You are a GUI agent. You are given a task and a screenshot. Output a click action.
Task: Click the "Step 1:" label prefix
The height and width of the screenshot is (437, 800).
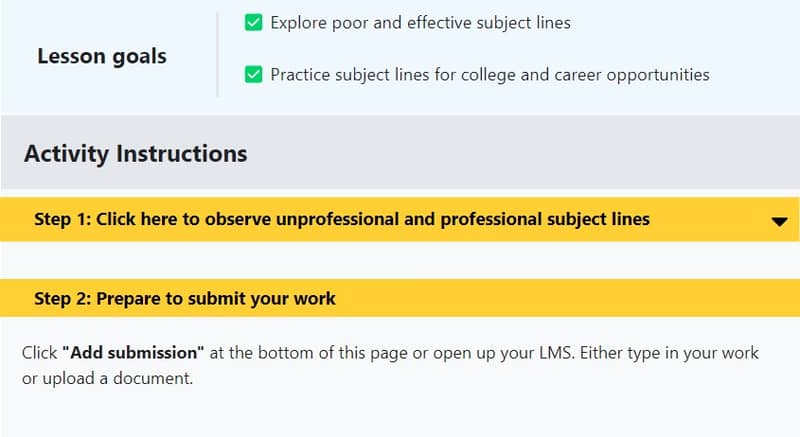(x=62, y=219)
